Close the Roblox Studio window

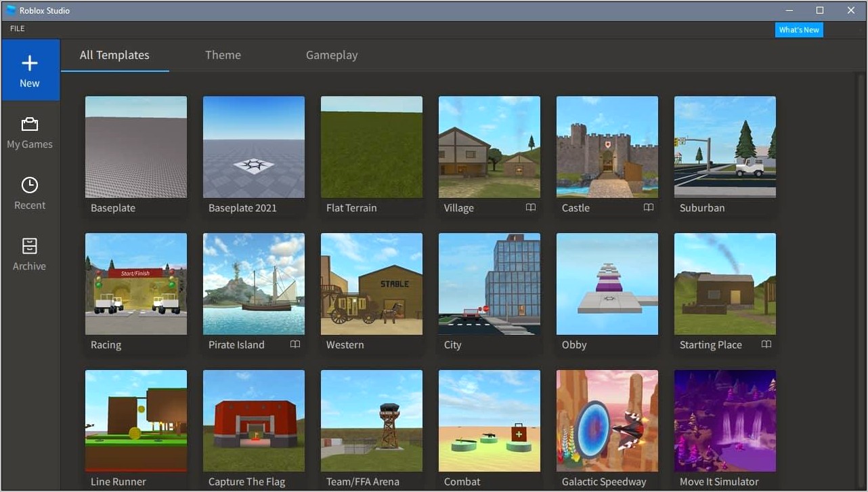point(851,10)
